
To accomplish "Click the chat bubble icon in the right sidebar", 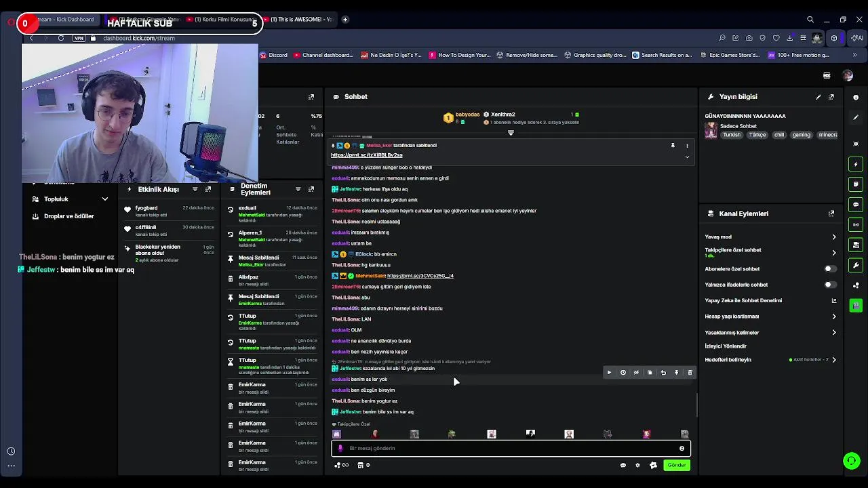I will pyautogui.click(x=856, y=204).
